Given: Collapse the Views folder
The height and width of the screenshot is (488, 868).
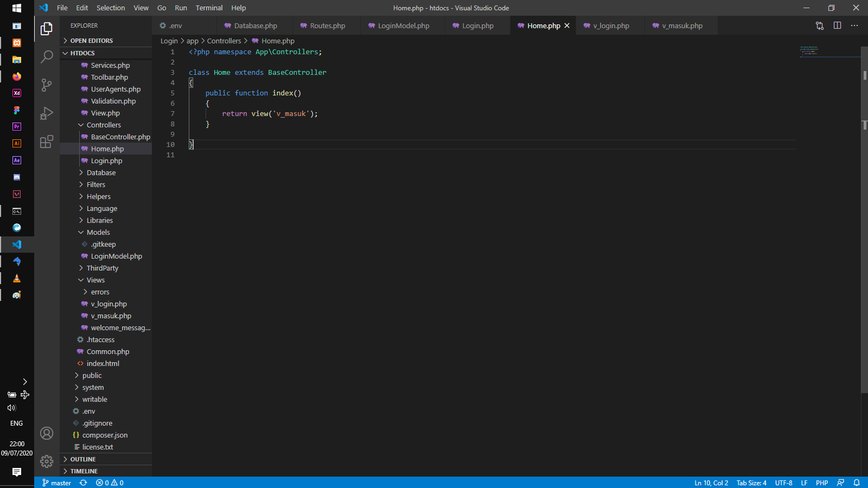Looking at the screenshot, I should (106, 280).
